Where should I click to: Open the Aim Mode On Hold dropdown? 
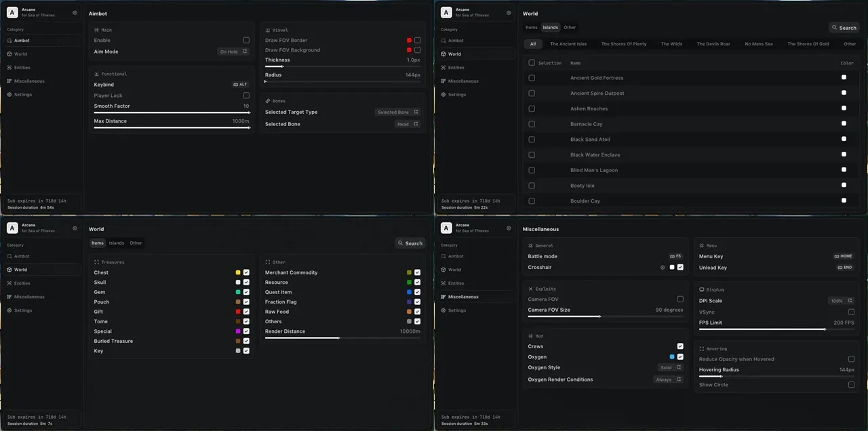click(233, 52)
